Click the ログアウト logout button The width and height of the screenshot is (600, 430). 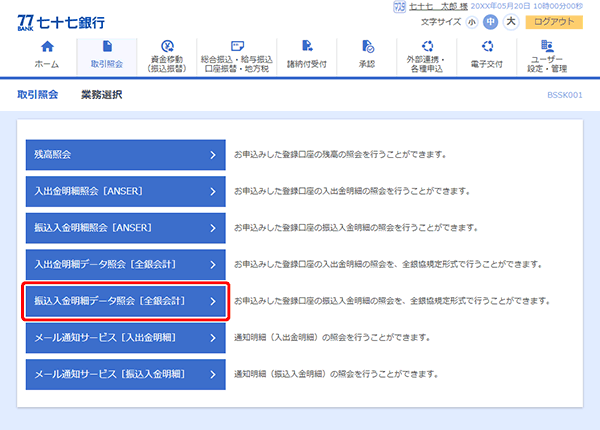click(x=554, y=22)
